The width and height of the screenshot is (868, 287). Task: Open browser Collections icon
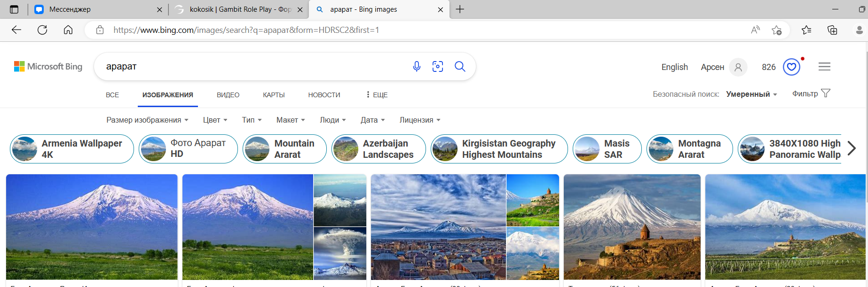[832, 30]
